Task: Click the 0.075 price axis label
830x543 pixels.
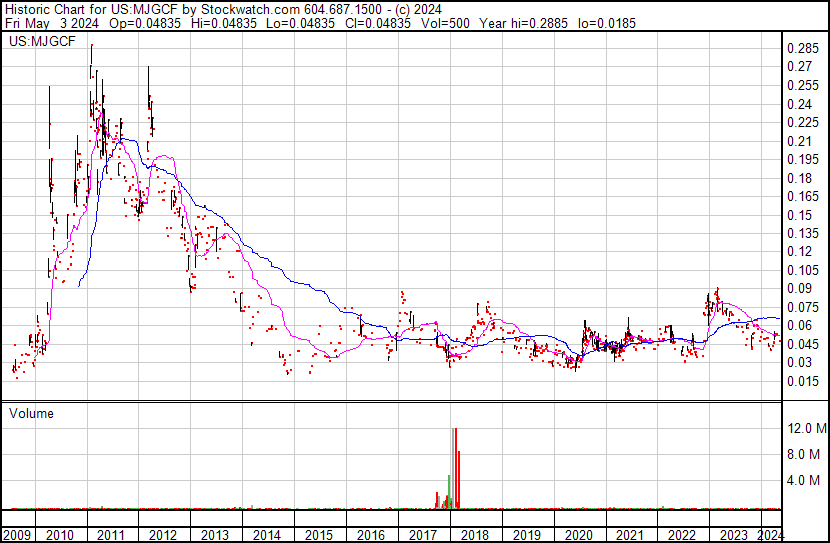Action: pyautogui.click(x=802, y=307)
